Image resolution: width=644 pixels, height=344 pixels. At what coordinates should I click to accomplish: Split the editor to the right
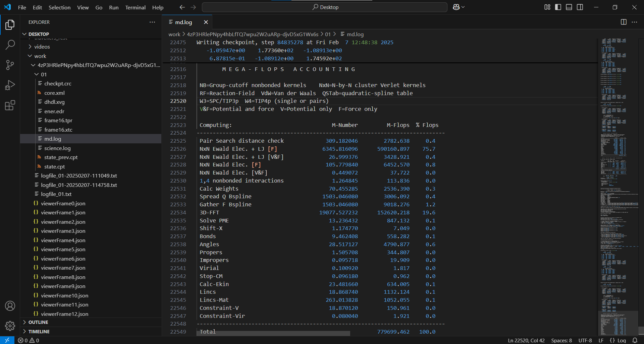pyautogui.click(x=624, y=22)
